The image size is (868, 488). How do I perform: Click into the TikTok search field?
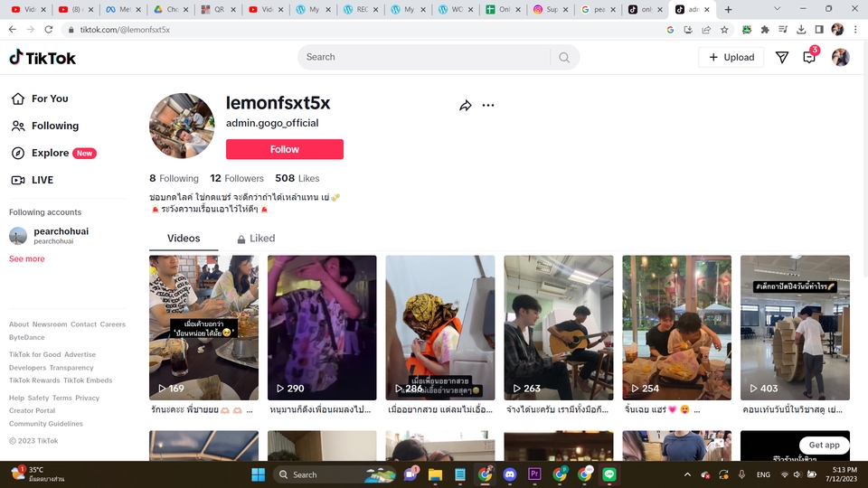[426, 57]
